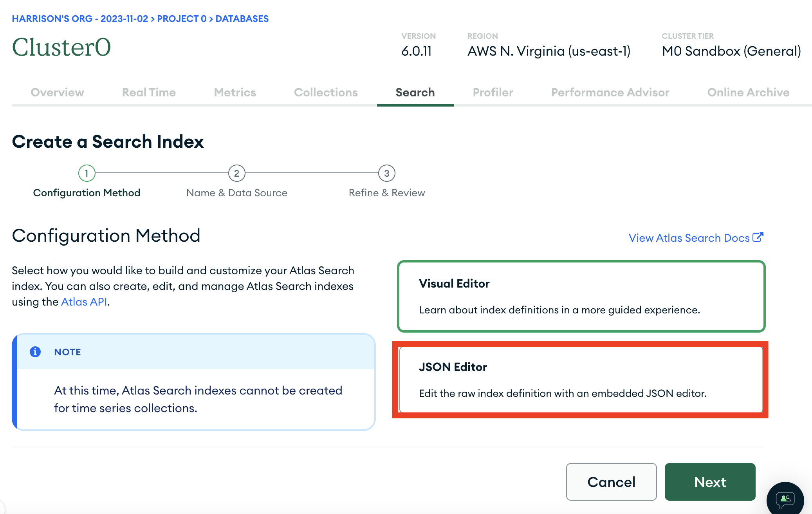The height and width of the screenshot is (514, 812).
Task: Open View Atlas Search Docs link
Action: click(689, 238)
